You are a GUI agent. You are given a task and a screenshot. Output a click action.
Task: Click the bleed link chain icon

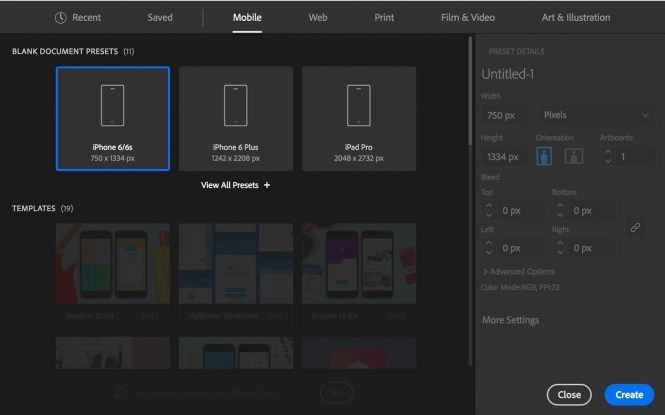(x=635, y=228)
